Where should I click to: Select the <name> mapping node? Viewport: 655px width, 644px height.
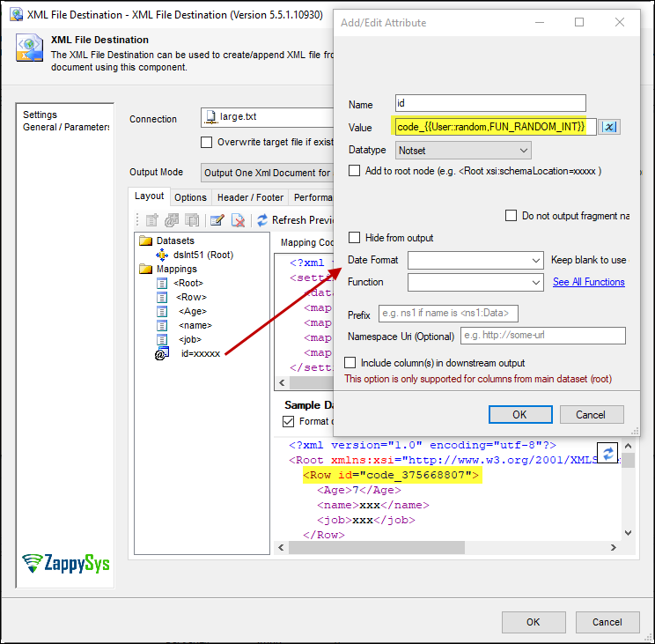point(195,326)
